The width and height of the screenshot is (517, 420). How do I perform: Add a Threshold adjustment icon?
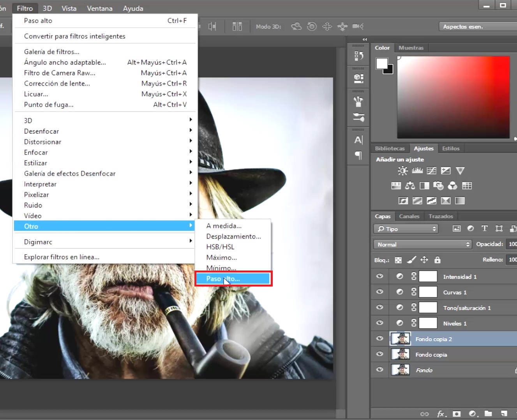coord(432,201)
